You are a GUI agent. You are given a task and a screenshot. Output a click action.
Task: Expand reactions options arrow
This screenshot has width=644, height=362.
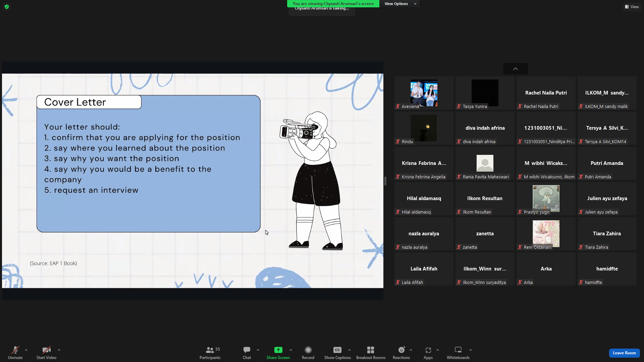click(411, 350)
